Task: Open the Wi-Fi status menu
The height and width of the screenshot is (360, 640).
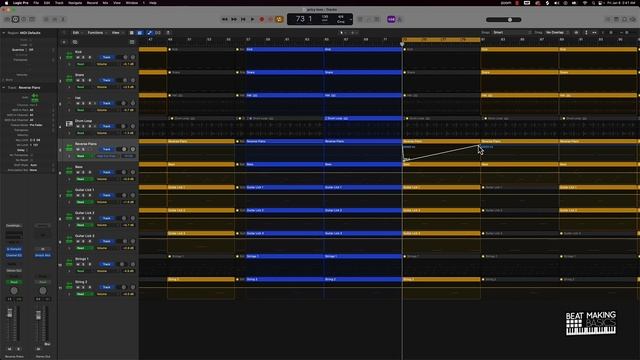Action: pos(584,3)
